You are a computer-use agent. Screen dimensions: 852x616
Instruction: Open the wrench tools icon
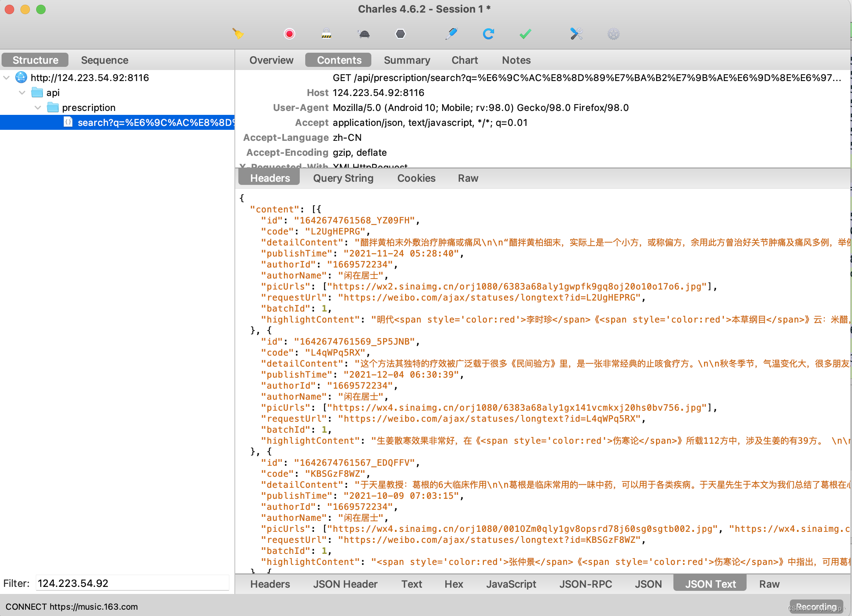point(576,34)
